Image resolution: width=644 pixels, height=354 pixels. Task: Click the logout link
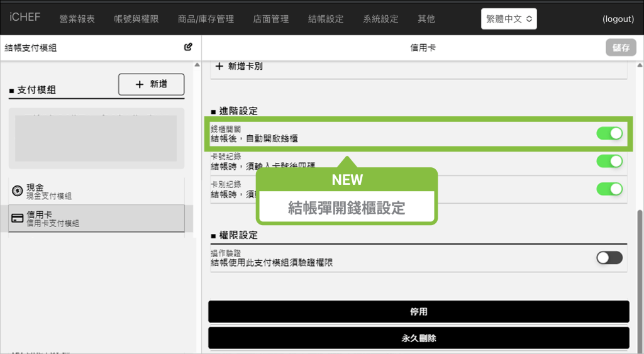[618, 19]
